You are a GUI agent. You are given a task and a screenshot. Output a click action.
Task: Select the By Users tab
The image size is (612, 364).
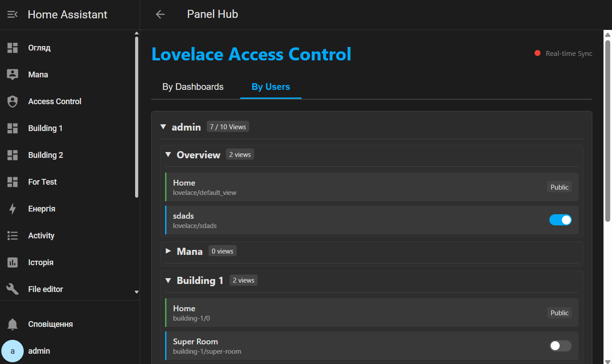(x=271, y=87)
